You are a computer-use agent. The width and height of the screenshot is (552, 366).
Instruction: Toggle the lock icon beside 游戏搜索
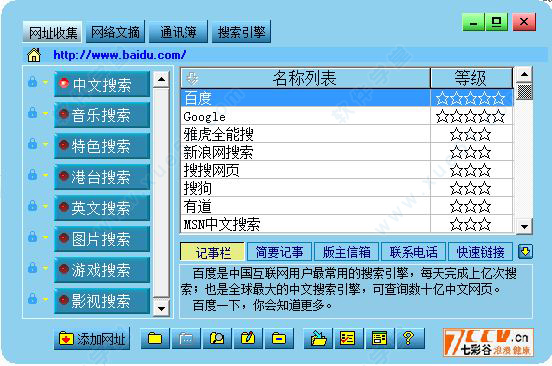(32, 267)
